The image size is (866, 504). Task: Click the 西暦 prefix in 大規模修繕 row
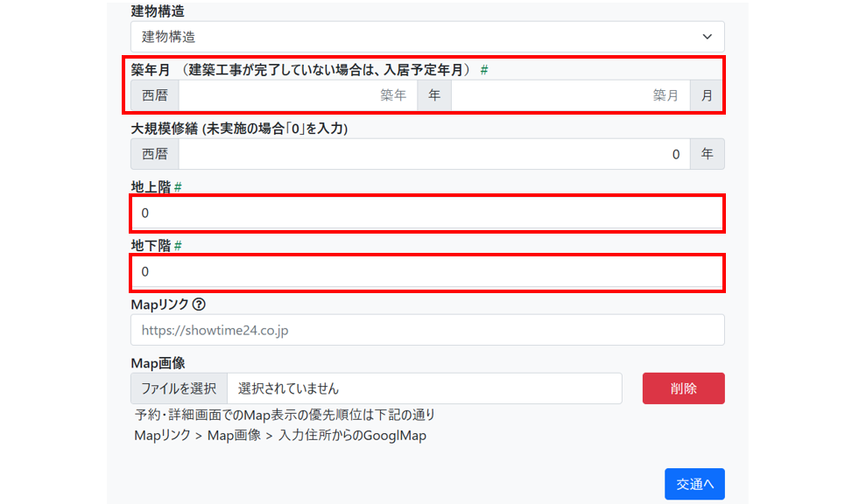(x=155, y=154)
